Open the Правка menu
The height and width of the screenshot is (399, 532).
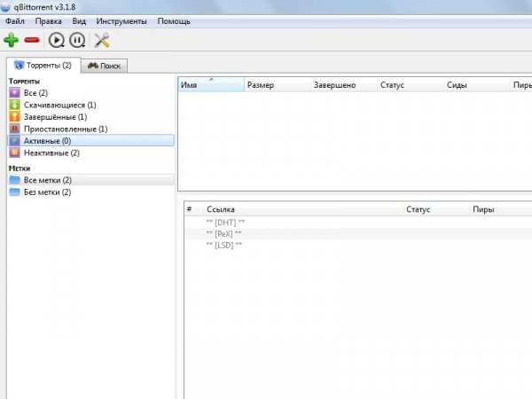click(x=48, y=21)
